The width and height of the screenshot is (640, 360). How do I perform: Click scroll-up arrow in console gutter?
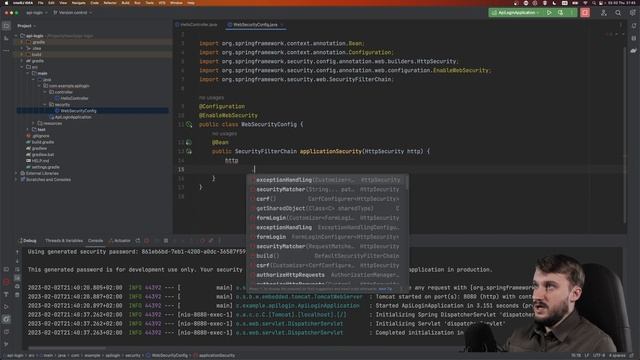[17, 252]
